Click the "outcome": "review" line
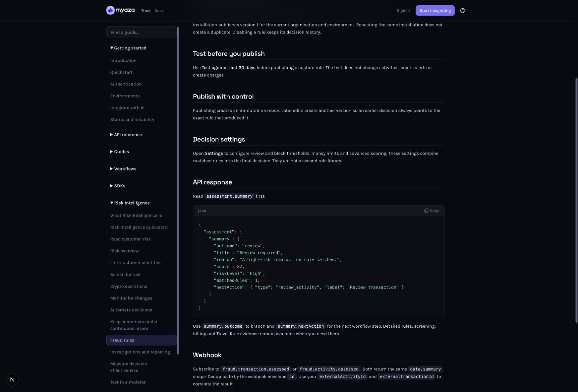Image resolution: width=578 pixels, height=392 pixels. coord(239,246)
